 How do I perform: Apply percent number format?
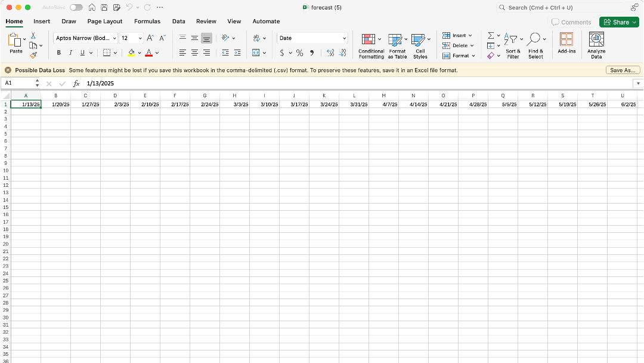[300, 53]
